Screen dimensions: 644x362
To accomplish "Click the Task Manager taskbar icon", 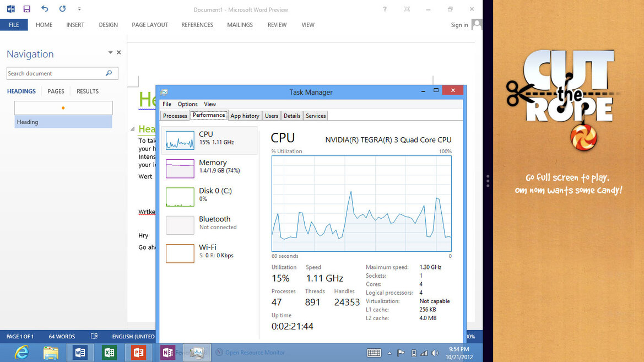I will click(x=197, y=353).
